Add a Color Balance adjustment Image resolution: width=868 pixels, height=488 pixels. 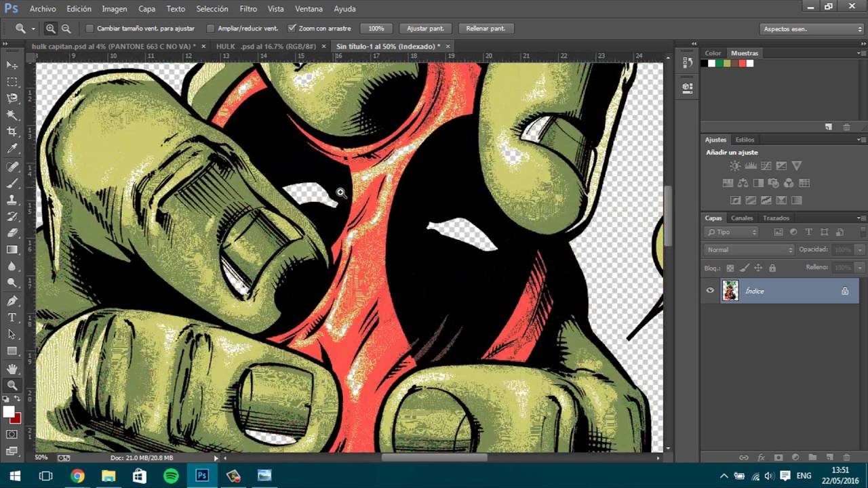(x=743, y=183)
